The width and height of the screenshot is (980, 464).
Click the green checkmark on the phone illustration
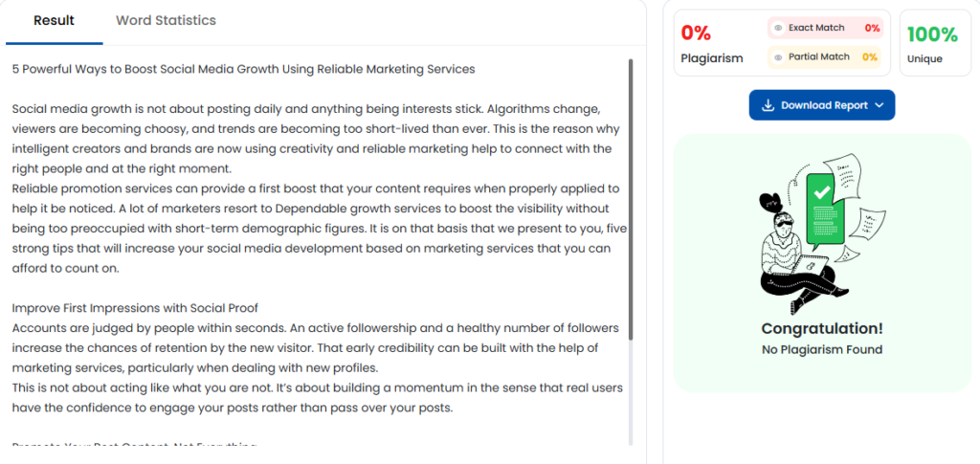[x=821, y=191]
